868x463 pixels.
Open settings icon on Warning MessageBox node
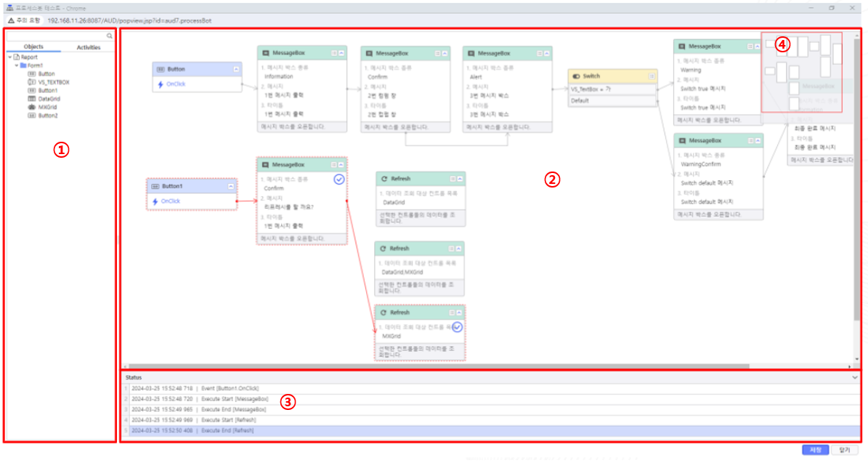click(750, 47)
